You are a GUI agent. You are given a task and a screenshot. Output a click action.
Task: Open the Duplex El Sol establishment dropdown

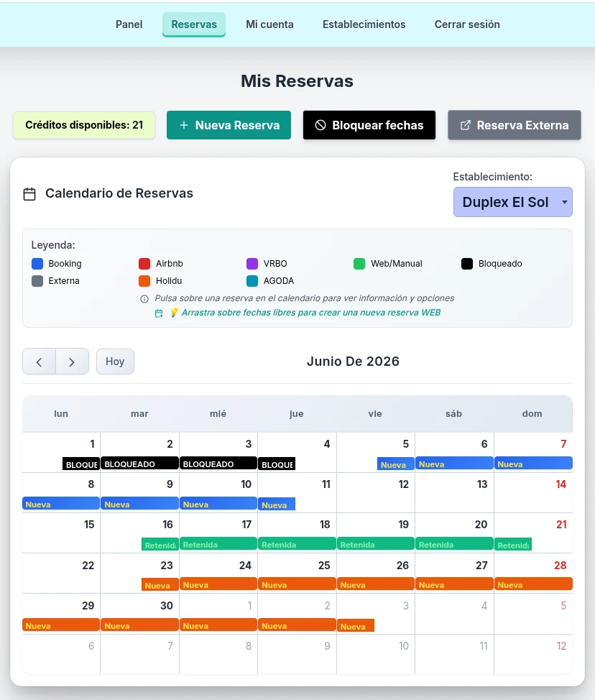[513, 202]
